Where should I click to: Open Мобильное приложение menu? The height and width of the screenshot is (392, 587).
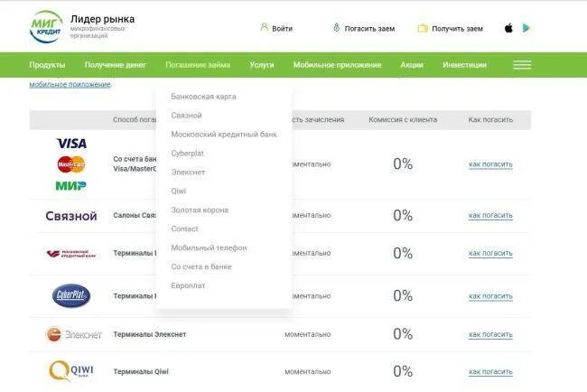click(x=338, y=65)
